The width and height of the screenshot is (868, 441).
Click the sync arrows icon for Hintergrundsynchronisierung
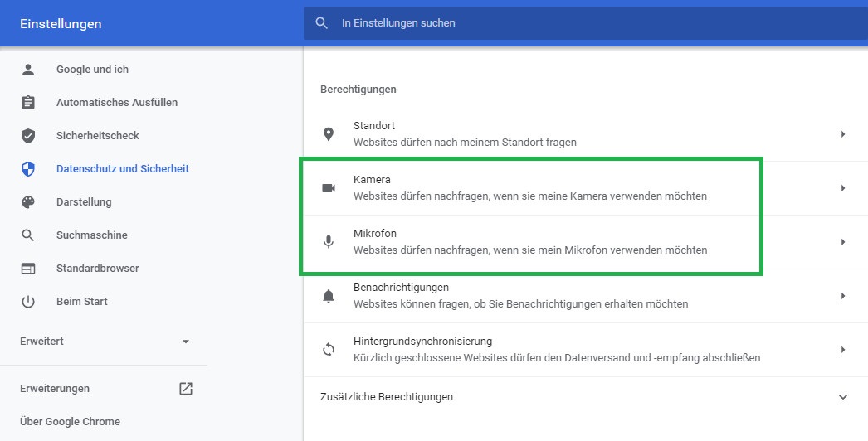(329, 350)
